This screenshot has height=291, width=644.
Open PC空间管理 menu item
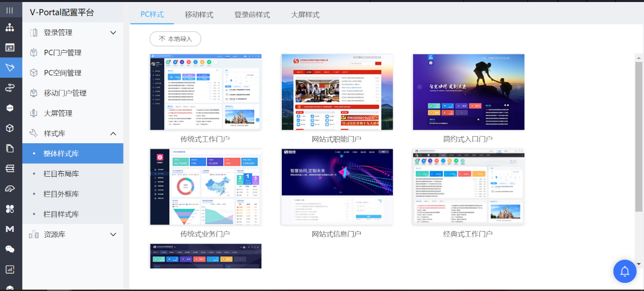[x=73, y=73]
